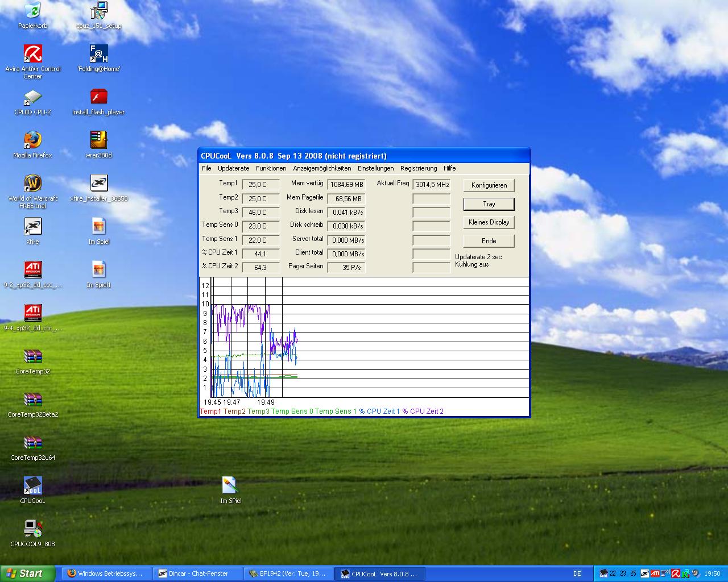Image resolution: width=728 pixels, height=582 pixels.
Task: Select the CPUID CPU-Z shortcut
Action: (32, 102)
